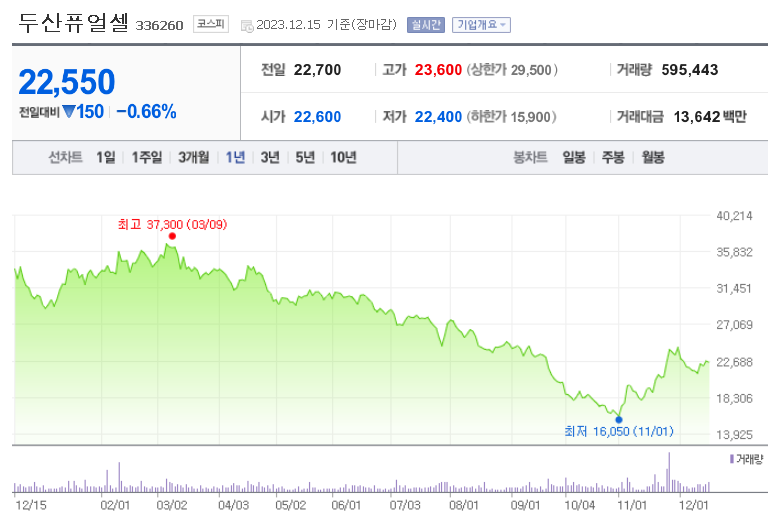
Task: Click the 하한가 15,900 text
Action: [x=511, y=117]
